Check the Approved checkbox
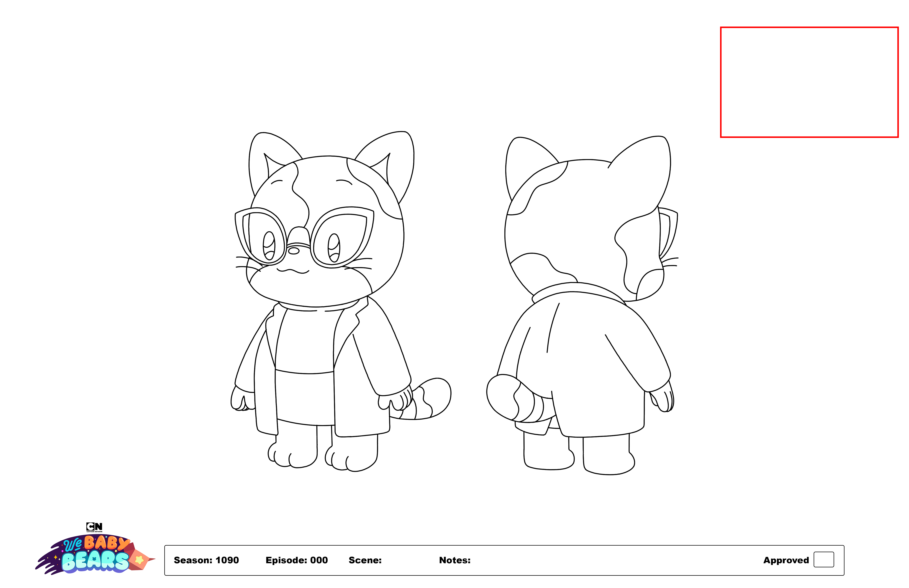 tap(823, 559)
